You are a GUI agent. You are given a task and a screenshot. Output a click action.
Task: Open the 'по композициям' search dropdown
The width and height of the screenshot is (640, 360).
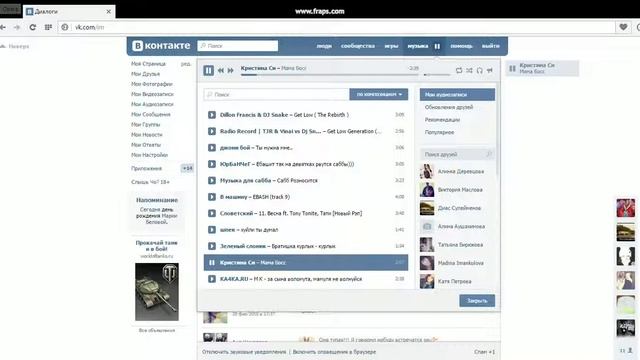coord(379,94)
